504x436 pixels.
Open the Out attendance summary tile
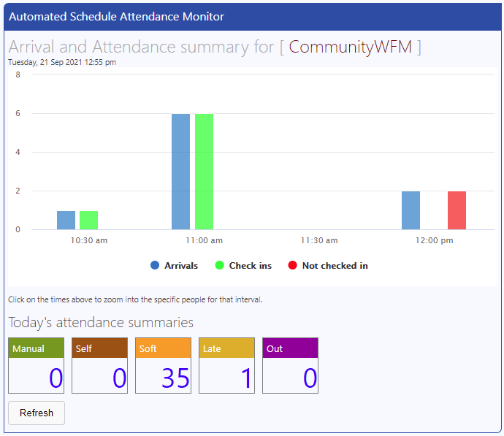tap(290, 366)
